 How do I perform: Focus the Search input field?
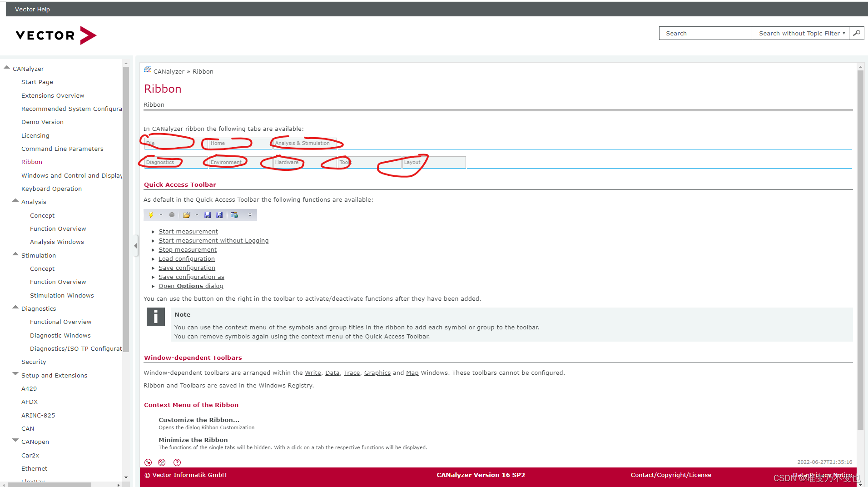click(x=705, y=33)
